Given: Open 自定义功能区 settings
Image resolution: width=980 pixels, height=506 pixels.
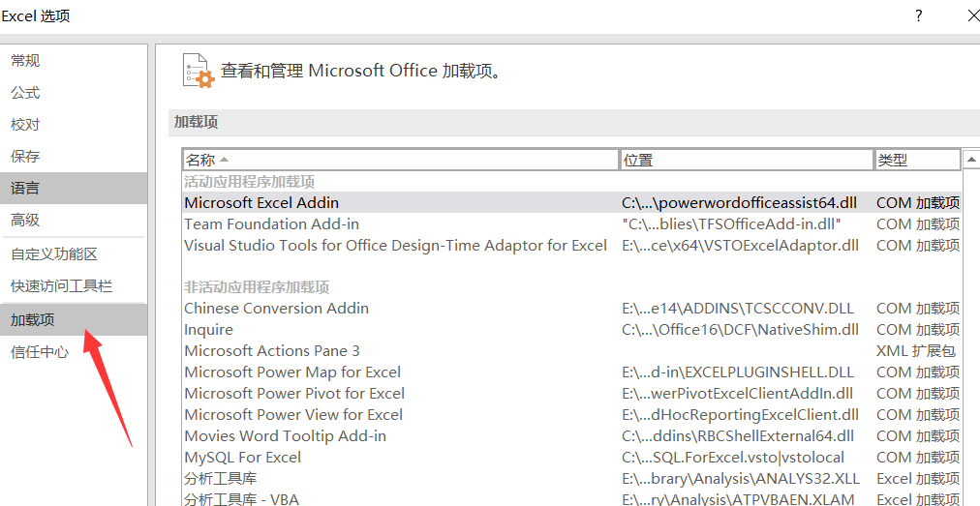Looking at the screenshot, I should tap(74, 254).
